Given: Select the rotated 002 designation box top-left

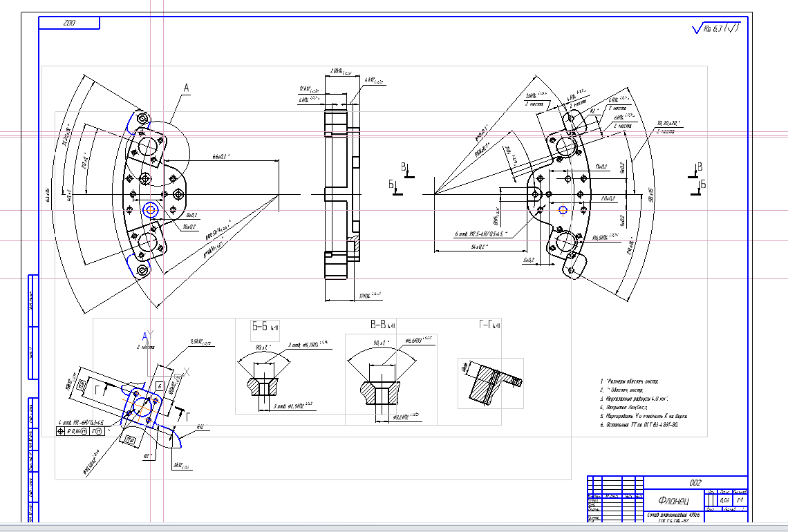Looking at the screenshot, I should click(x=69, y=23).
